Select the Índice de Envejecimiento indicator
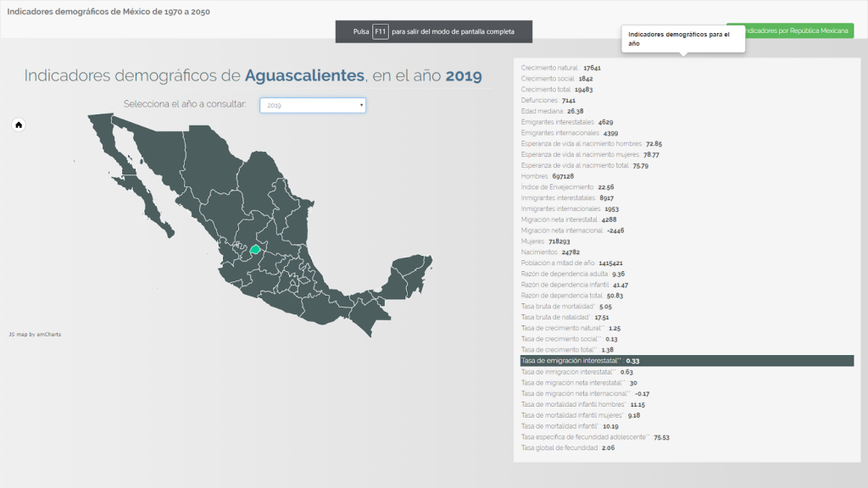The height and width of the screenshot is (488, 868). [567, 186]
